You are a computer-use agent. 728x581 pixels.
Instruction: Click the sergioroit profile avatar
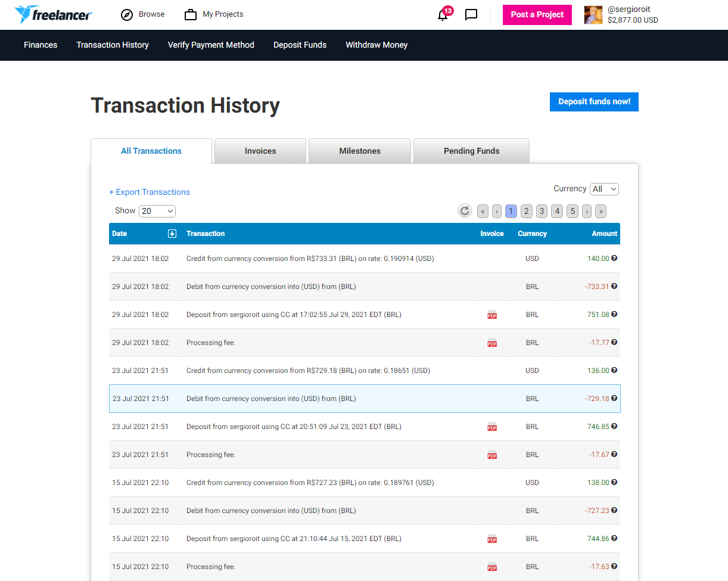click(593, 15)
